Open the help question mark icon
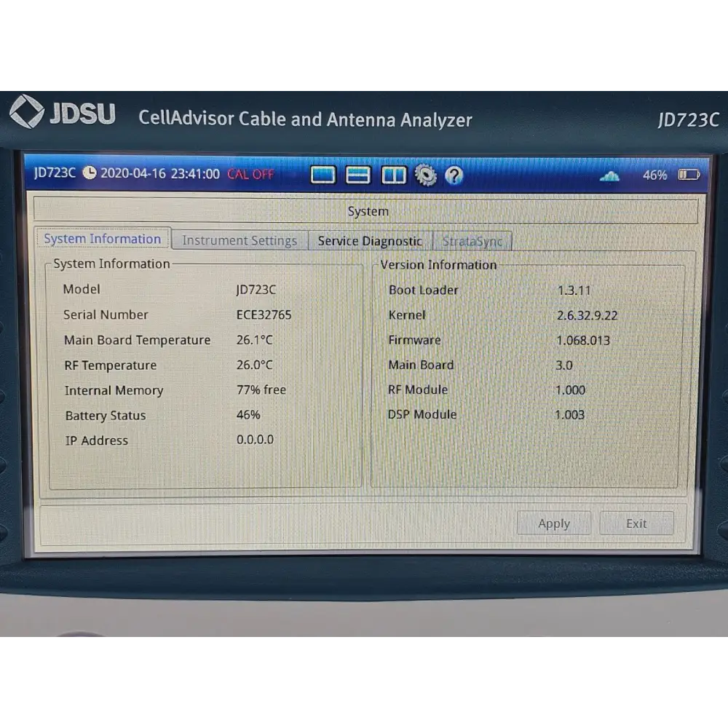 [x=454, y=175]
